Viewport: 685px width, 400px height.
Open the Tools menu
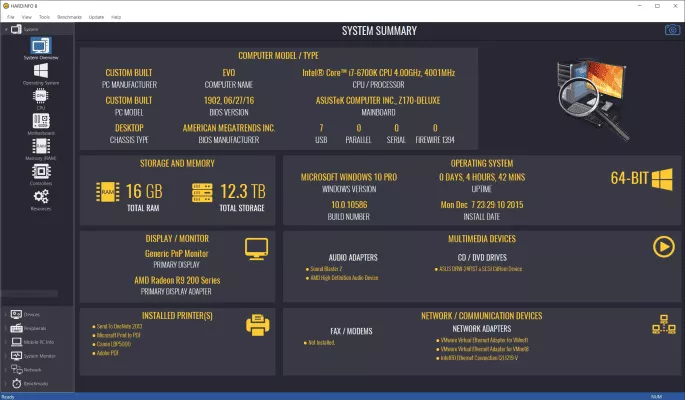(x=44, y=17)
